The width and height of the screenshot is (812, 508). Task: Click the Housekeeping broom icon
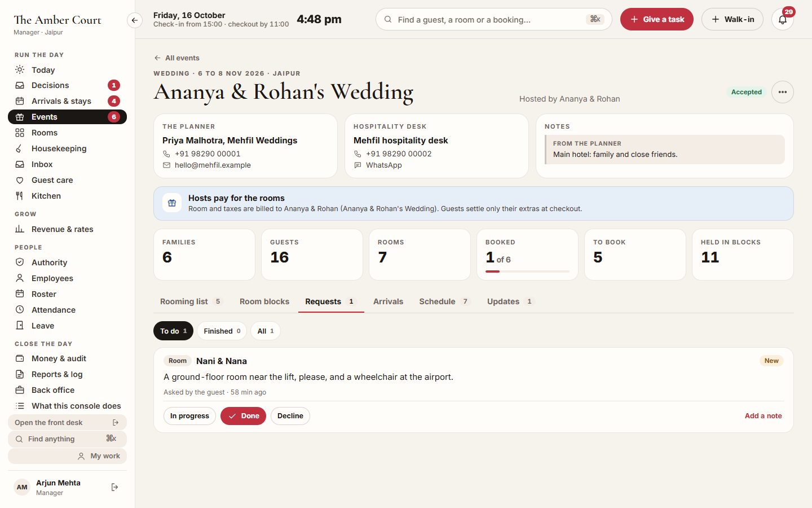pyautogui.click(x=20, y=148)
